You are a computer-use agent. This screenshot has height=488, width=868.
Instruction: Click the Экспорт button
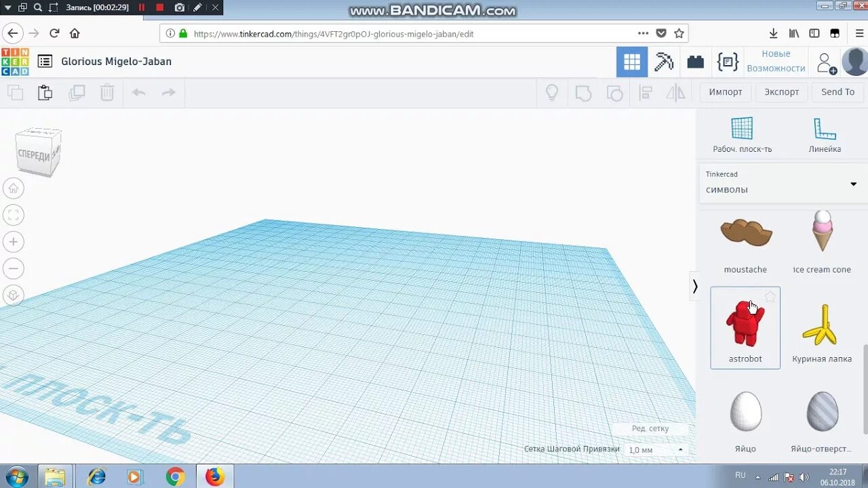(782, 92)
